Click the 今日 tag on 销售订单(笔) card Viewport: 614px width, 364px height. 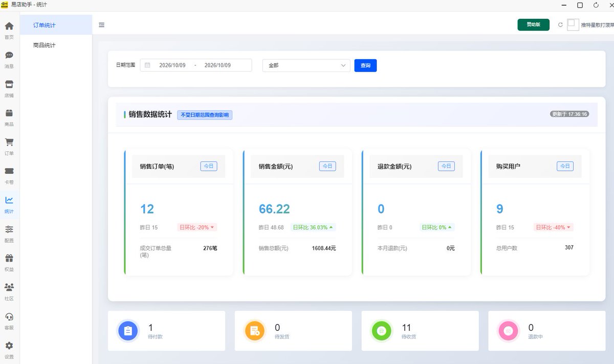click(x=209, y=166)
